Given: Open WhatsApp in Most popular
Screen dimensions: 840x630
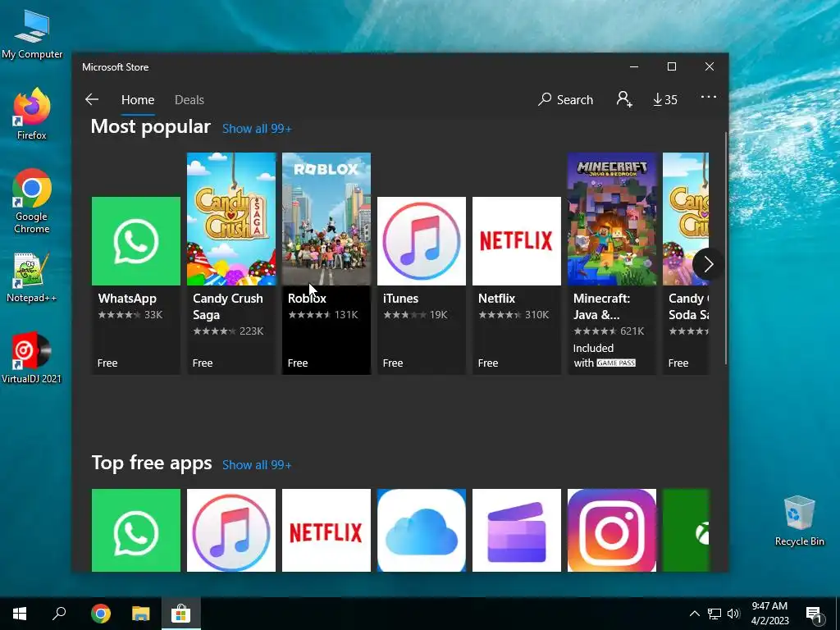Looking at the screenshot, I should tap(136, 285).
